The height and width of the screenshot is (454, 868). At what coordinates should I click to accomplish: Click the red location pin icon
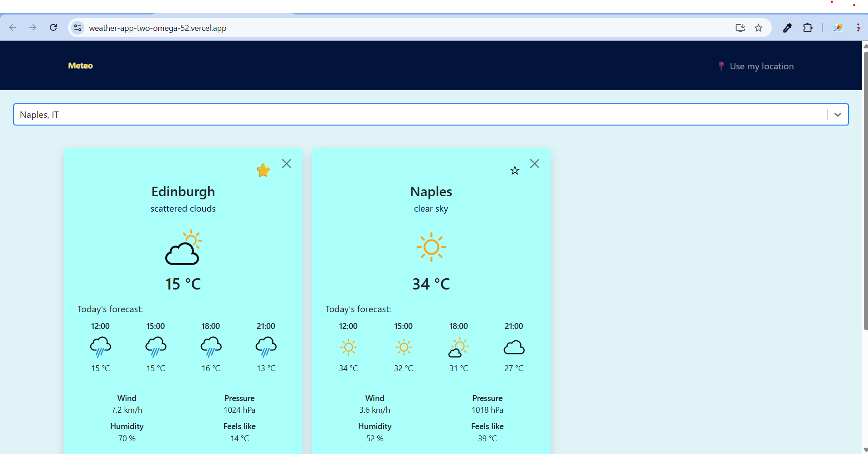(721, 66)
